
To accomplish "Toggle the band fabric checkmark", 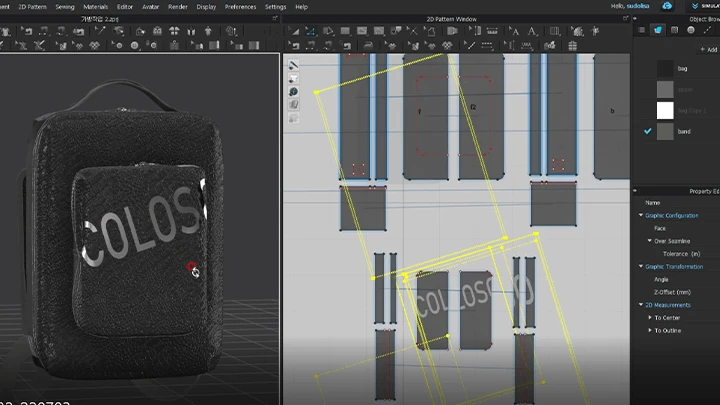I will pyautogui.click(x=647, y=131).
